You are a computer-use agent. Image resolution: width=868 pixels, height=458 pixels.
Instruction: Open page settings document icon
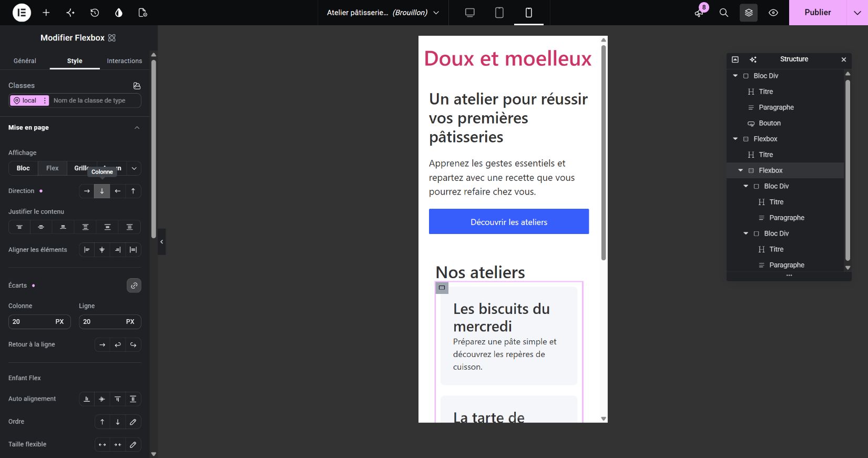point(142,13)
